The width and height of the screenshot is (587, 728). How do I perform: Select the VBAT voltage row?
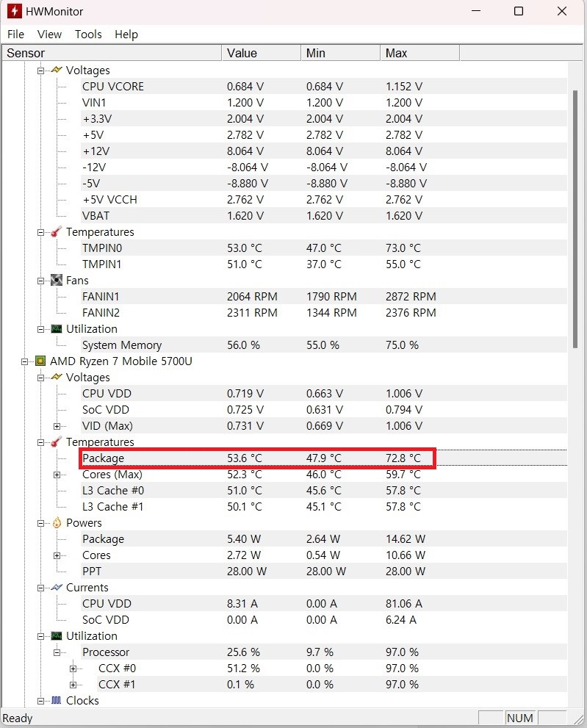tap(324, 215)
